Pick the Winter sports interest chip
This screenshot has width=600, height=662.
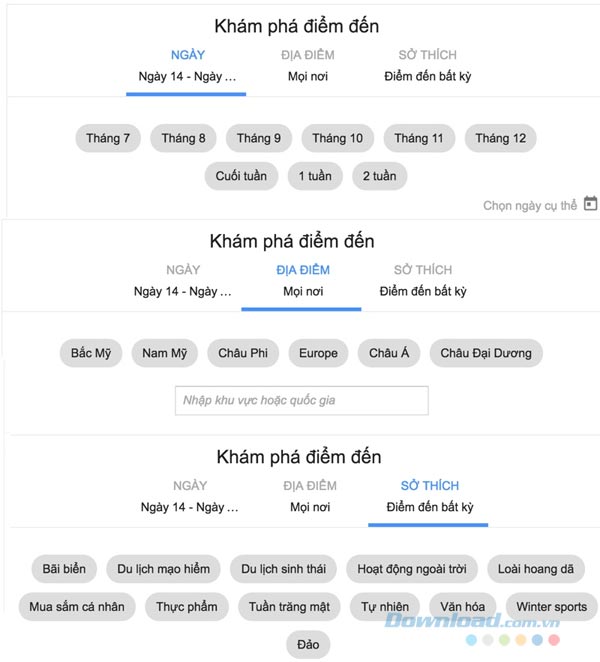(x=551, y=607)
